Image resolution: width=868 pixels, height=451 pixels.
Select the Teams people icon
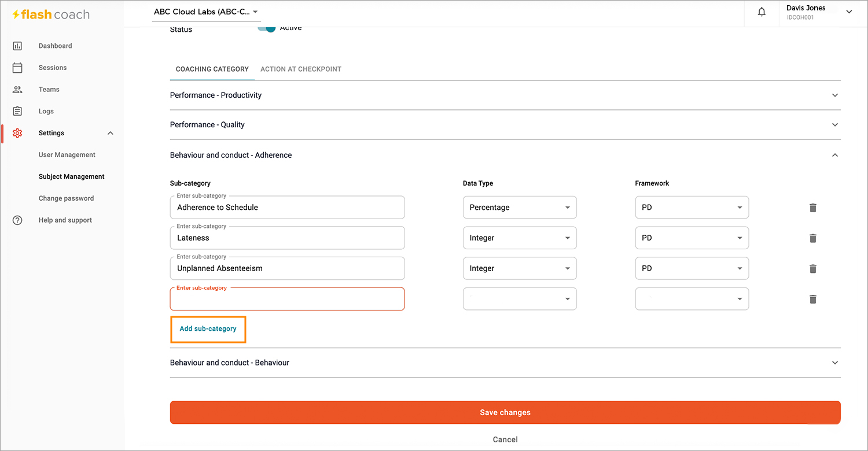17,90
